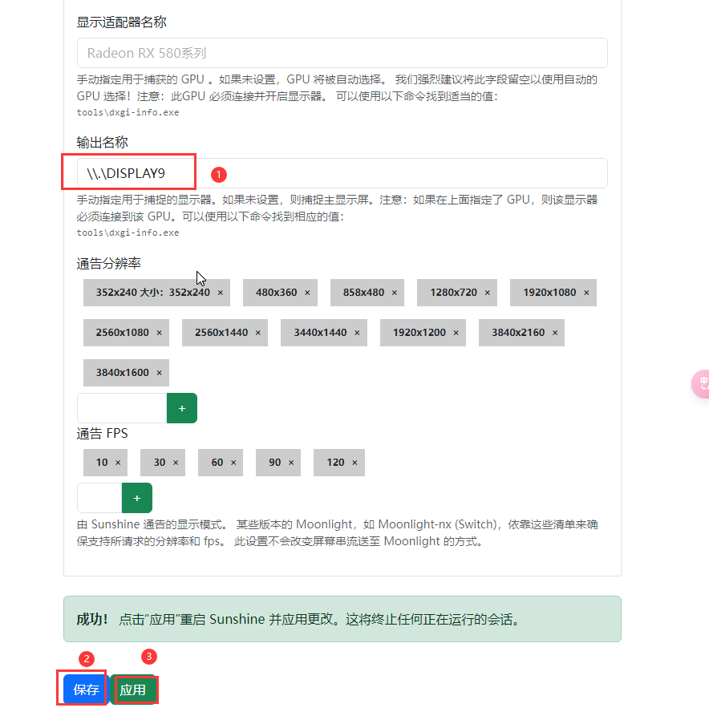Image resolution: width=709 pixels, height=728 pixels.
Task: Remove the 3840x1600 resolution tag
Action: pyautogui.click(x=160, y=373)
